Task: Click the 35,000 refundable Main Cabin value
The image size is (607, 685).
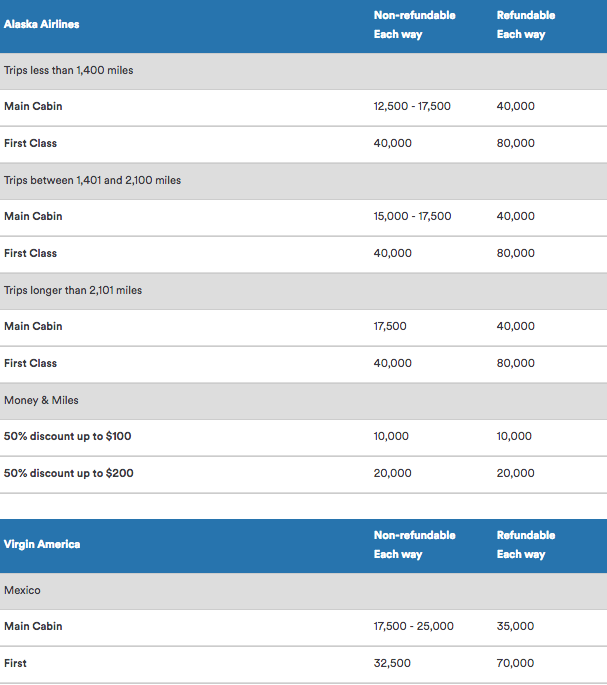Action: point(515,626)
